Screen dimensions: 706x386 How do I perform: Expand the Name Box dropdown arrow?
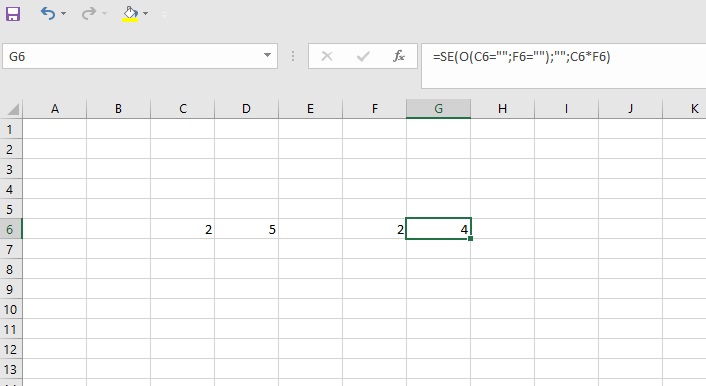tap(267, 55)
